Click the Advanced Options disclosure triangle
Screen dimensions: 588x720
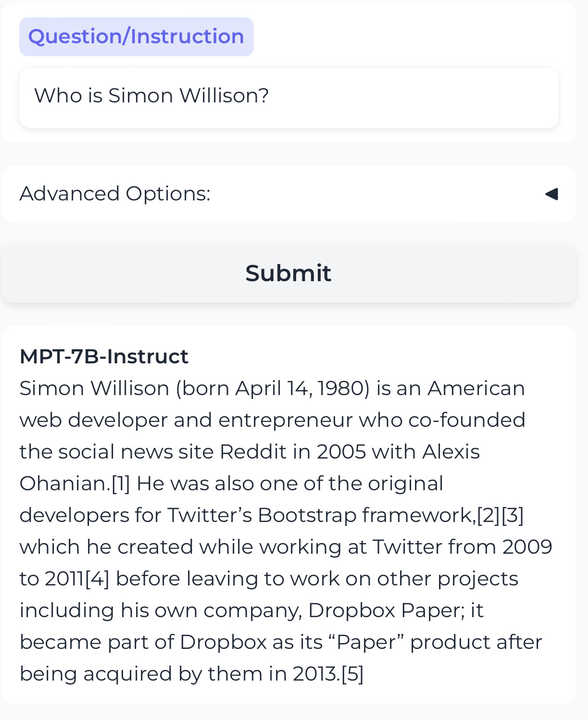coord(551,194)
